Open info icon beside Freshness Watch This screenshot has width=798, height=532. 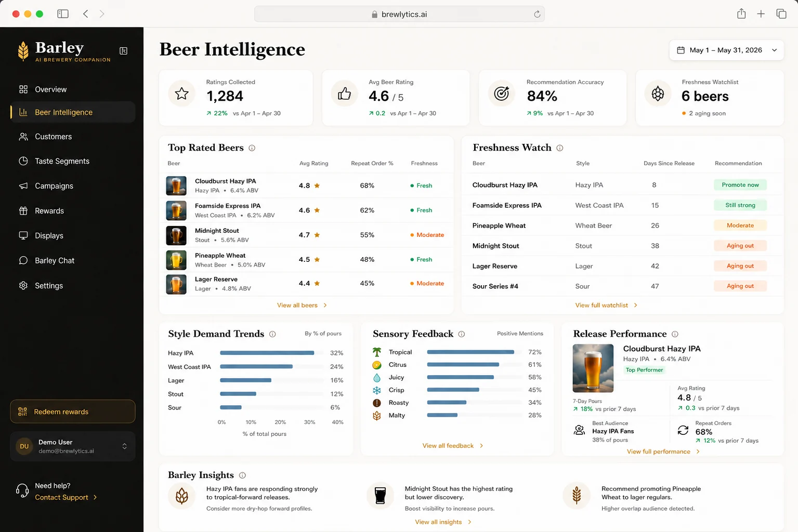[560, 148]
